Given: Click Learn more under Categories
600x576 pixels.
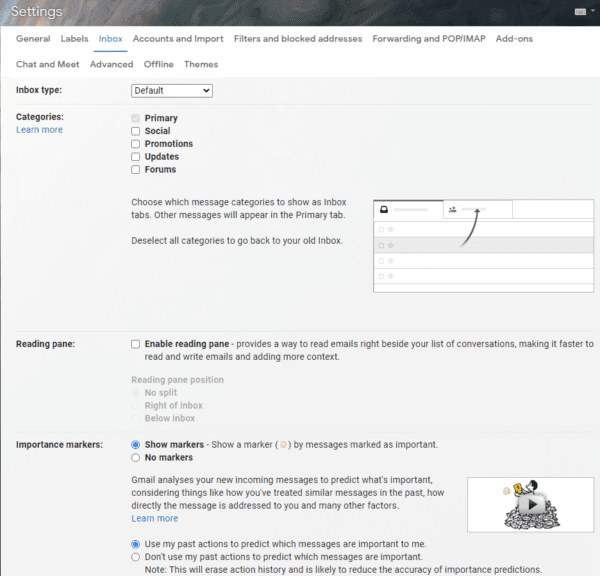Looking at the screenshot, I should (39, 130).
